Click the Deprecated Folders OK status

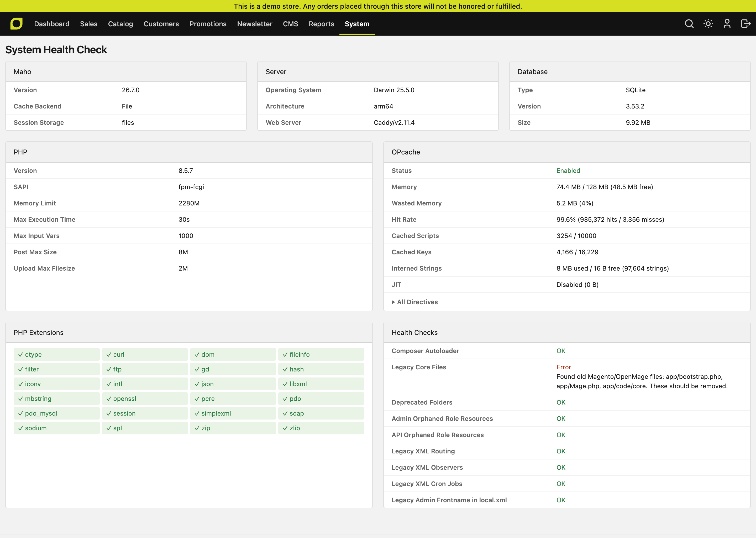click(x=561, y=402)
